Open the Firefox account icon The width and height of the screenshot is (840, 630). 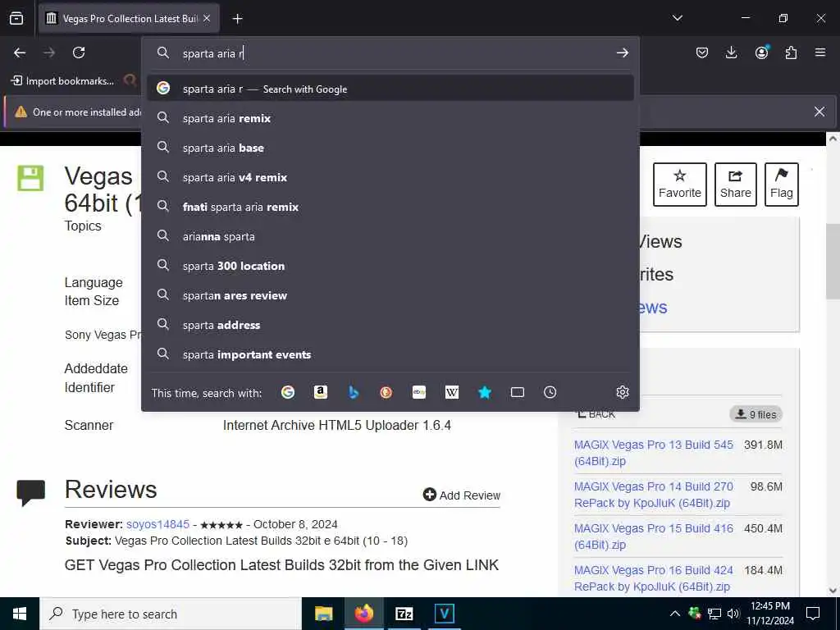[761, 52]
